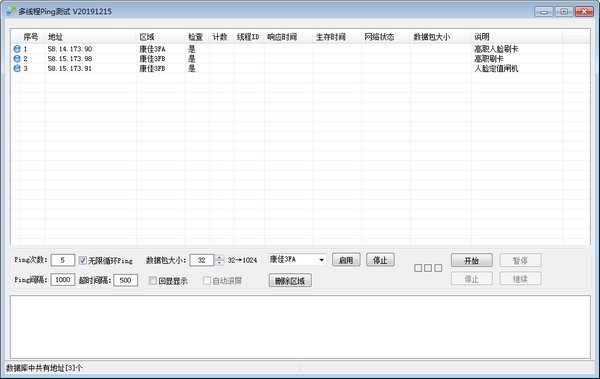The image size is (600, 379).
Task: Click the 超时间隔 input field showing 500
Action: coord(126,280)
